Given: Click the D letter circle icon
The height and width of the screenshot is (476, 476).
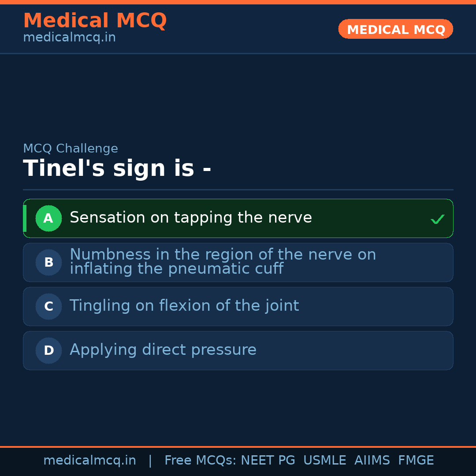Looking at the screenshot, I should (x=48, y=350).
